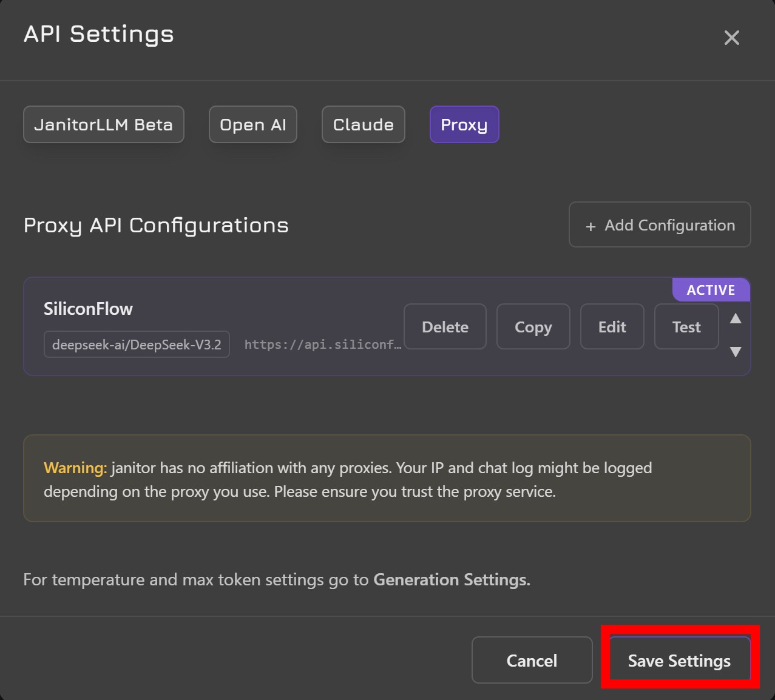Move SiliconFlow configuration up with arrow
775x700 pixels.
736,318
